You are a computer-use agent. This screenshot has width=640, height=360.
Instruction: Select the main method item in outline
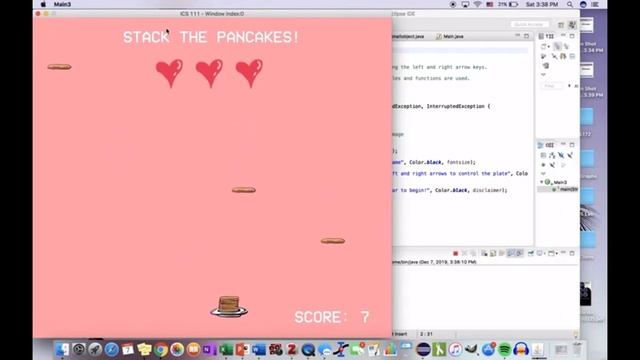(565, 189)
